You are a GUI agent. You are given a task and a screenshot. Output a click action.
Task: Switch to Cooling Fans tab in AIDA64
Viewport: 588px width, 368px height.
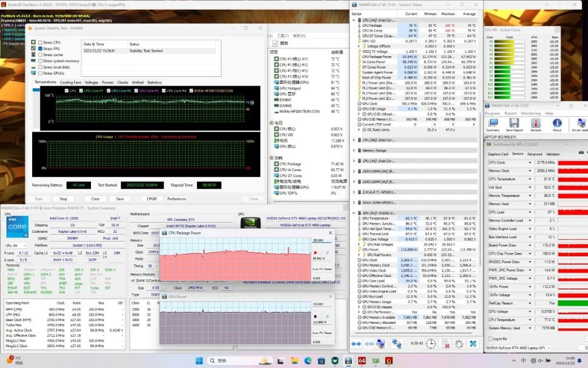point(70,82)
